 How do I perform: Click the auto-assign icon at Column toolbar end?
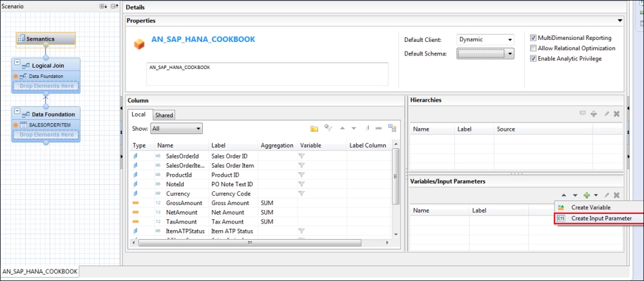point(392,128)
